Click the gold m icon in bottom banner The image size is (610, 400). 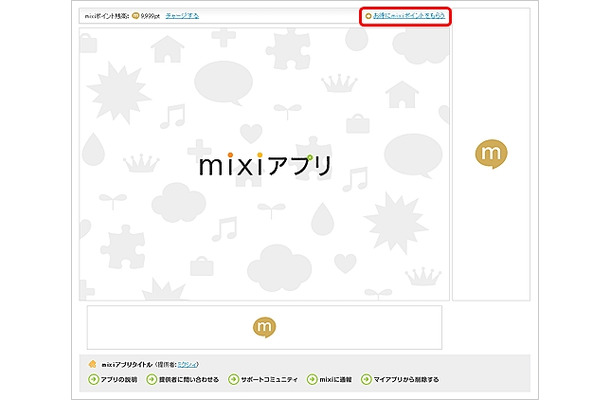(x=265, y=327)
